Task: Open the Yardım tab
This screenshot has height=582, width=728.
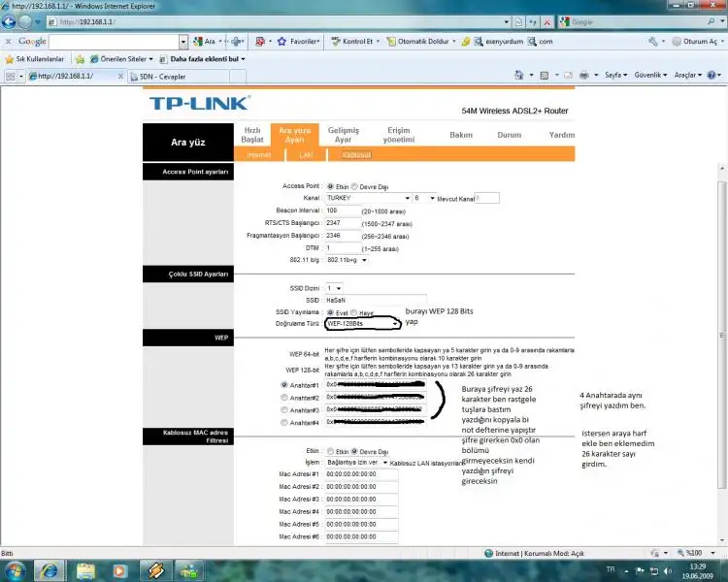Action: (562, 135)
